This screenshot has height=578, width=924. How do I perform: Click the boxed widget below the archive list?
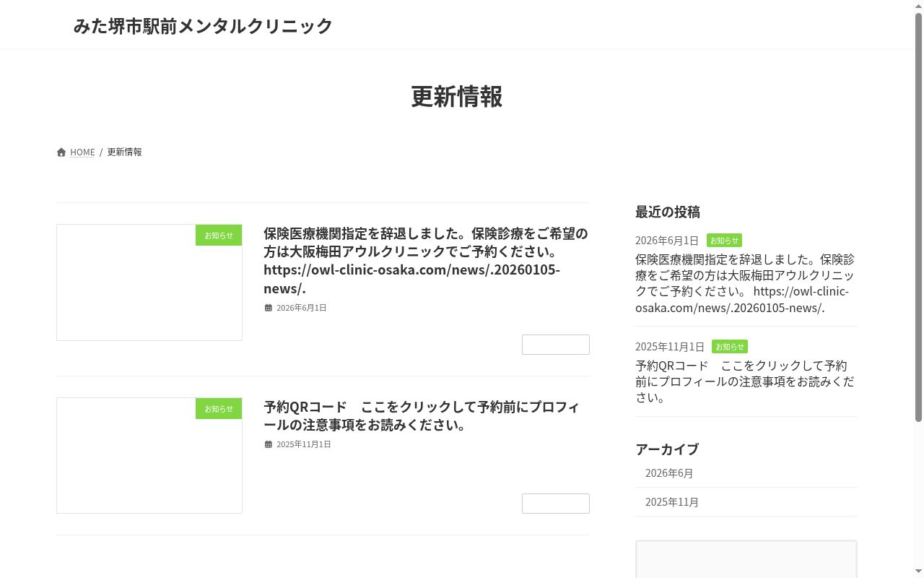(746, 559)
